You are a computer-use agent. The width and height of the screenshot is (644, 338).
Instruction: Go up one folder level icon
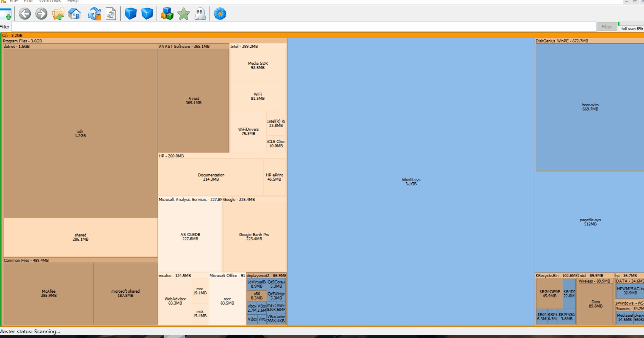(58, 14)
